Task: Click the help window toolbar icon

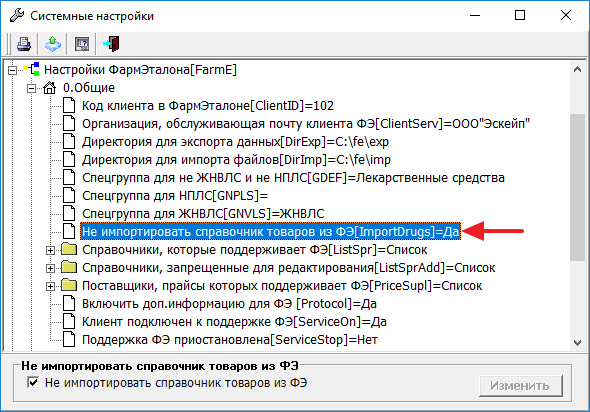Action: [82, 44]
